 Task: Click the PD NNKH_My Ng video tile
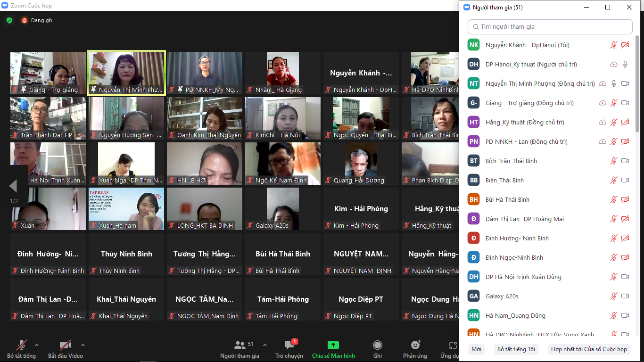point(205,73)
